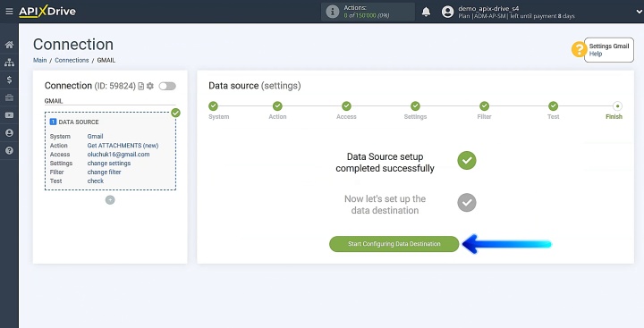Open the billing dollar sidebar icon
Screen dimensions: 644x328
click(9, 80)
